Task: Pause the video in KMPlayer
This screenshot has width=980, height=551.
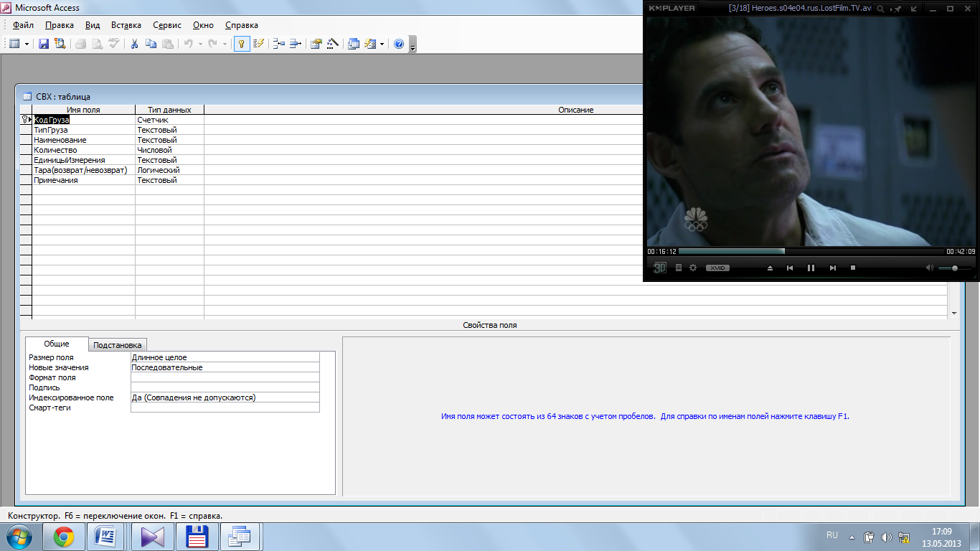Action: (x=811, y=268)
